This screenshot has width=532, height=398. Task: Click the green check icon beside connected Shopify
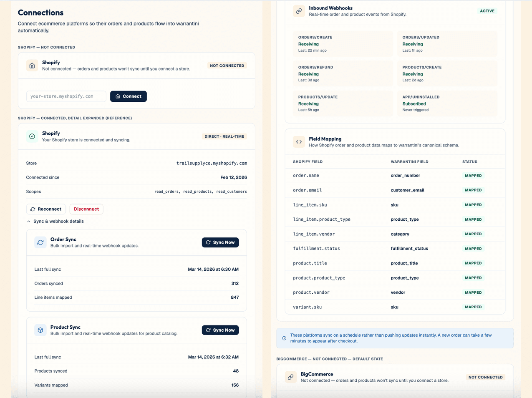pos(32,136)
